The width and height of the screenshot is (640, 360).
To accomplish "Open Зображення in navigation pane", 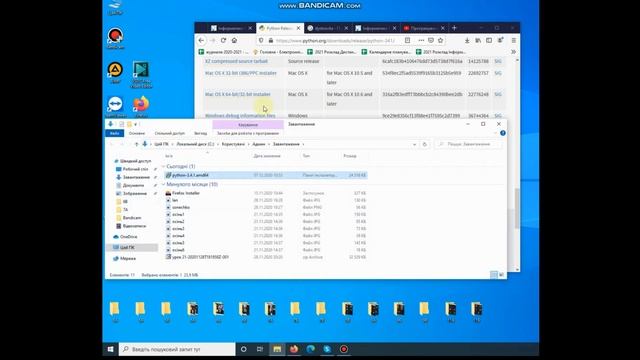I will point(135,193).
